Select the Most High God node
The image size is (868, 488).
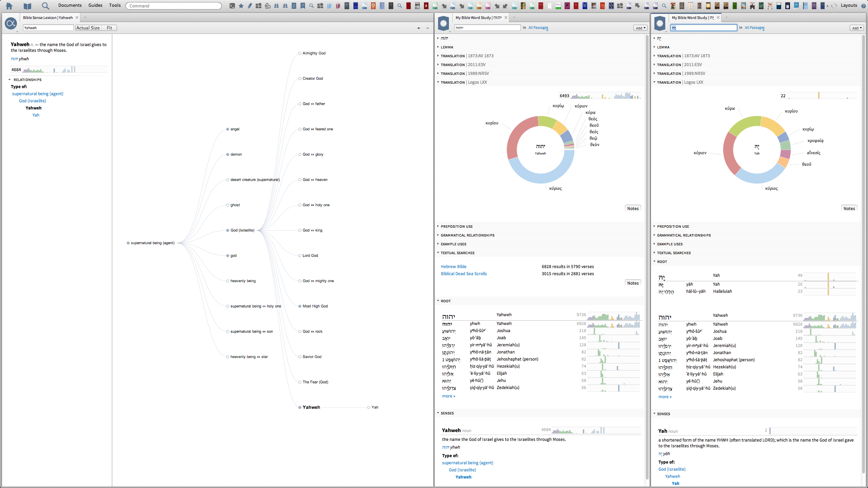(x=315, y=306)
